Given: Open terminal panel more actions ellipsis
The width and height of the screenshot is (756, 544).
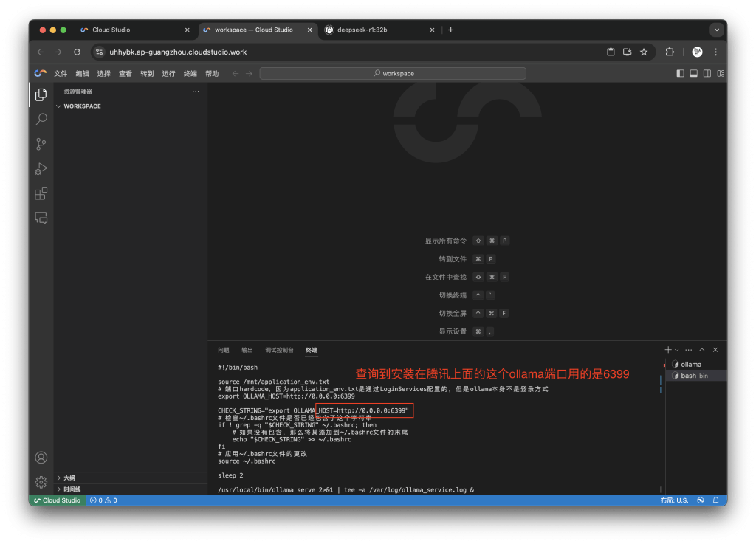Looking at the screenshot, I should 689,350.
